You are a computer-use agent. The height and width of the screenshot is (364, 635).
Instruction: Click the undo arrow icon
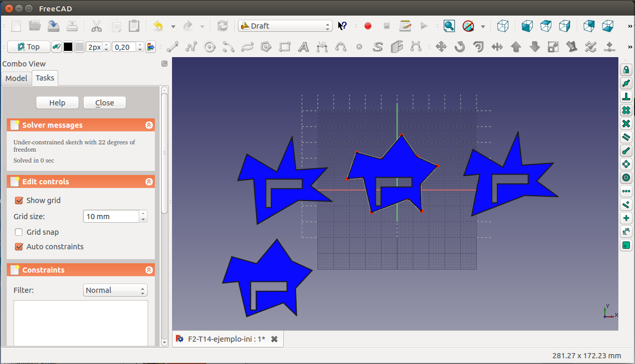[158, 26]
